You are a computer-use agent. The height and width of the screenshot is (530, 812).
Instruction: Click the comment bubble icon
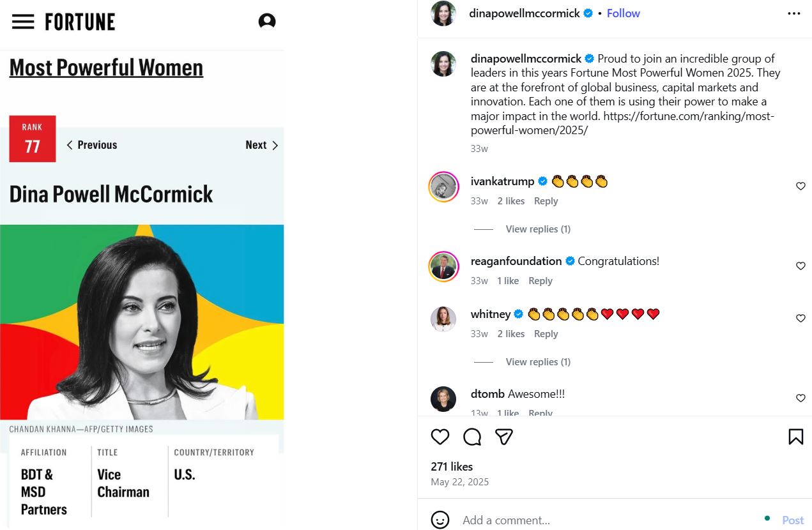tap(472, 437)
